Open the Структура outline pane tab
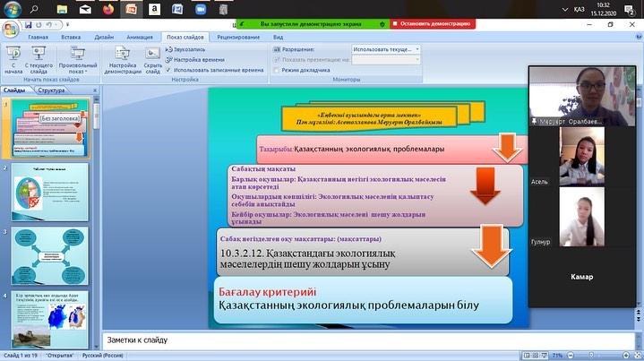This screenshot has width=644, height=361. (x=52, y=90)
